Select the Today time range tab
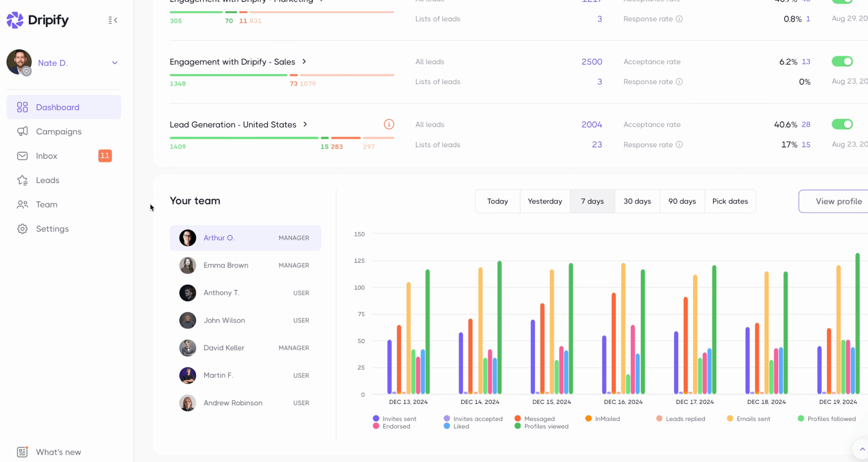Screen dimensions: 868x462 click(x=498, y=201)
